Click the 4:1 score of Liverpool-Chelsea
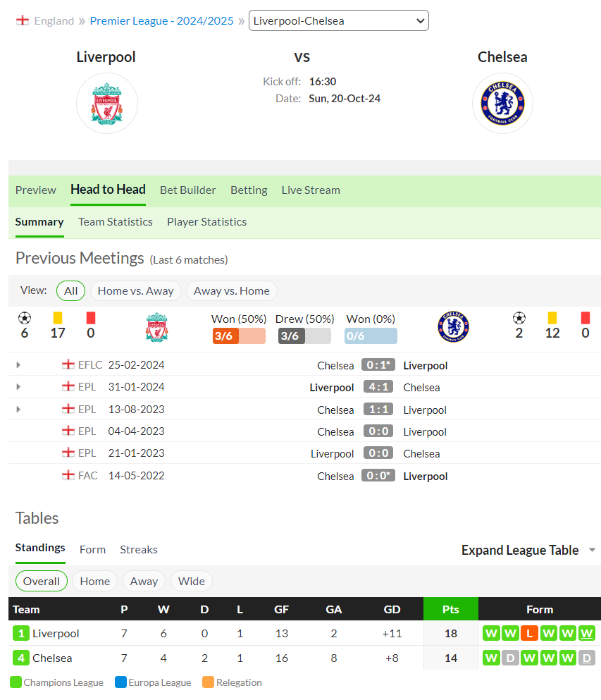 coord(378,386)
